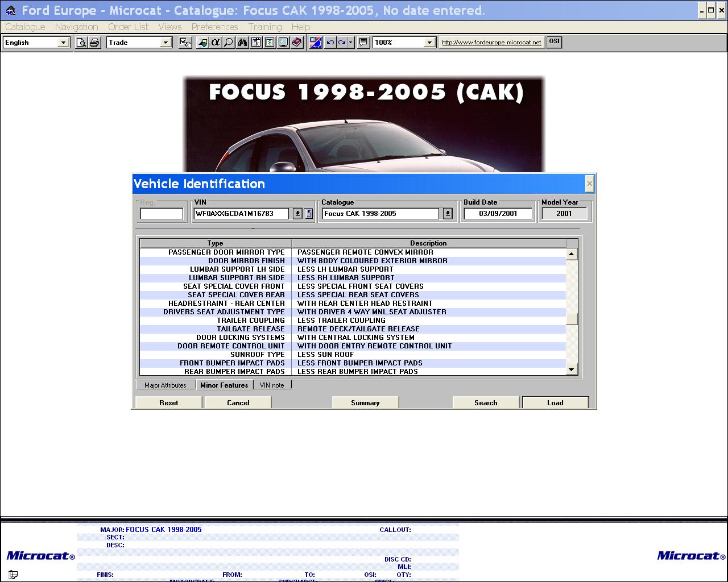Click 'LESS FRONT BUMPER IMPACT PADS' description
The image size is (728, 582).
(x=360, y=363)
